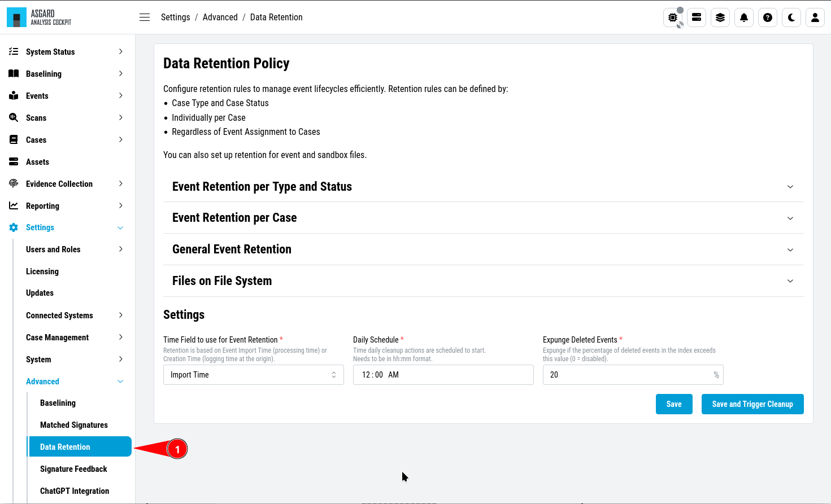The width and height of the screenshot is (831, 504).
Task: Click the CPU chip status icon
Action: [x=673, y=17]
